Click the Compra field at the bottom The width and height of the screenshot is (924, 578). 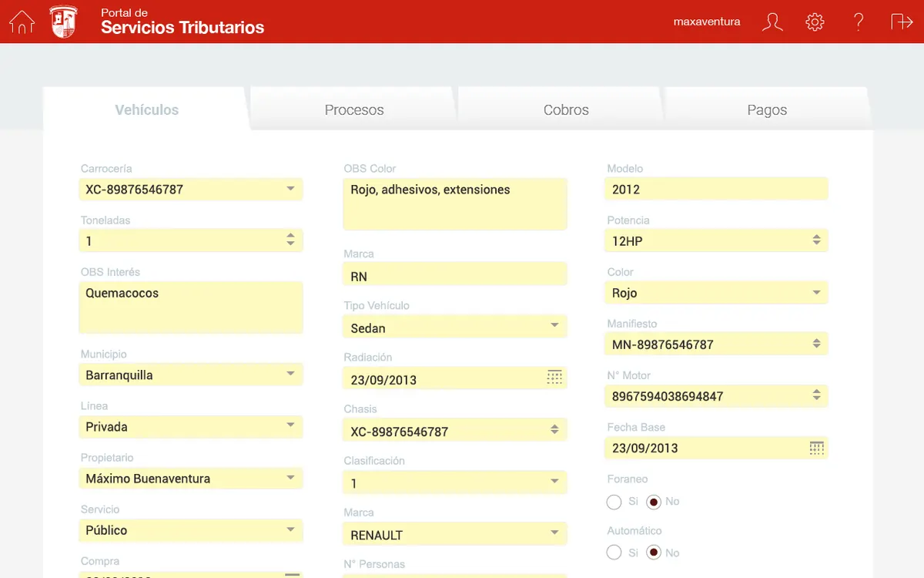tap(191, 574)
